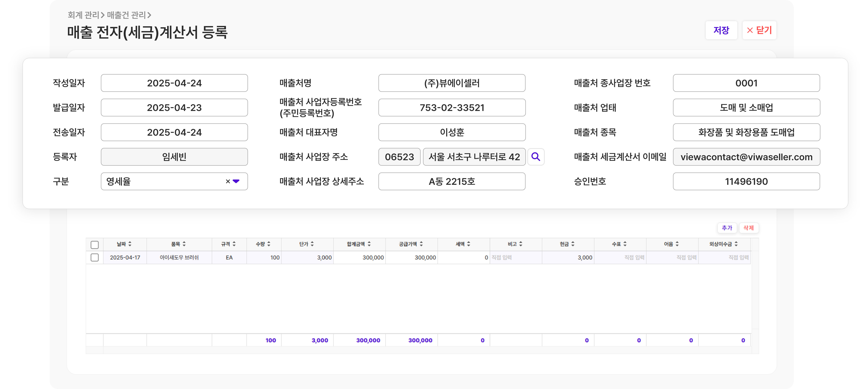Click the 공급가액 cell 300,000 in the row
The width and height of the screenshot is (868, 389).
coord(412,257)
